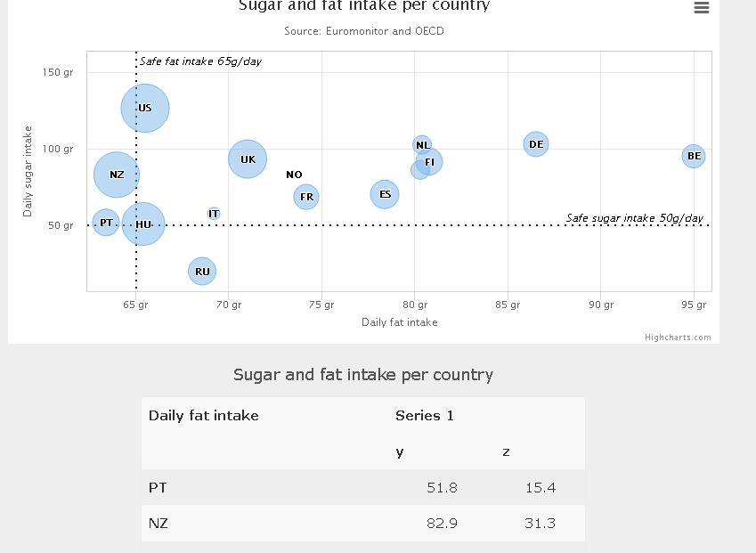
Task: Select the US bubble on the chart
Action: point(144,108)
